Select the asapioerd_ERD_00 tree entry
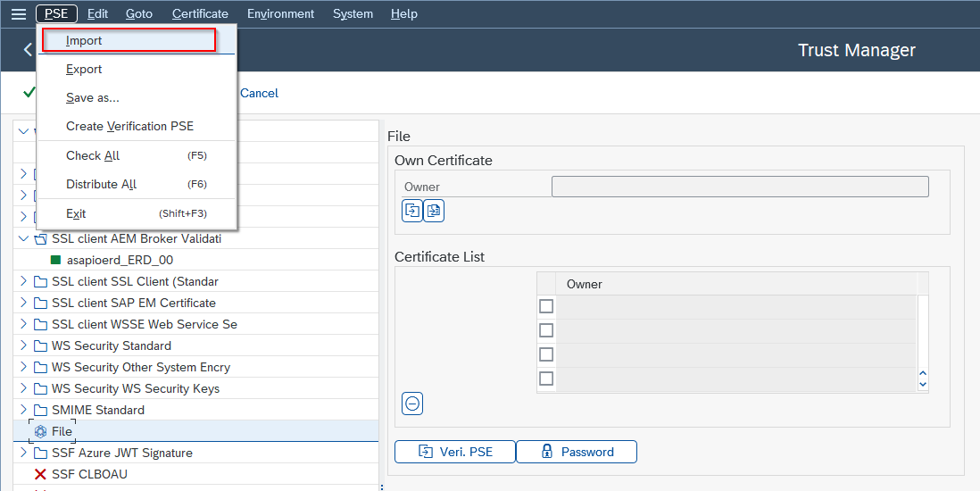Viewport: 980px width, 491px height. pos(120,260)
